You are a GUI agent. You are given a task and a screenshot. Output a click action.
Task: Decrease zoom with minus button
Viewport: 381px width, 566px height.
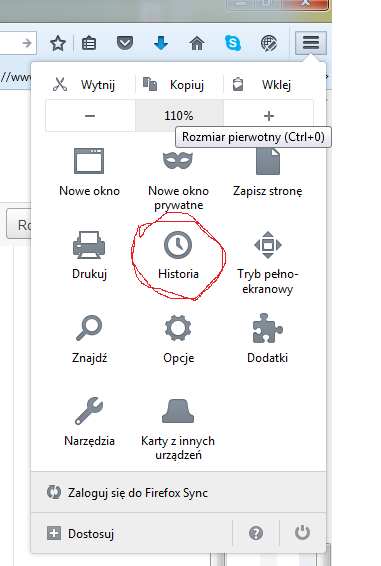[x=90, y=116]
